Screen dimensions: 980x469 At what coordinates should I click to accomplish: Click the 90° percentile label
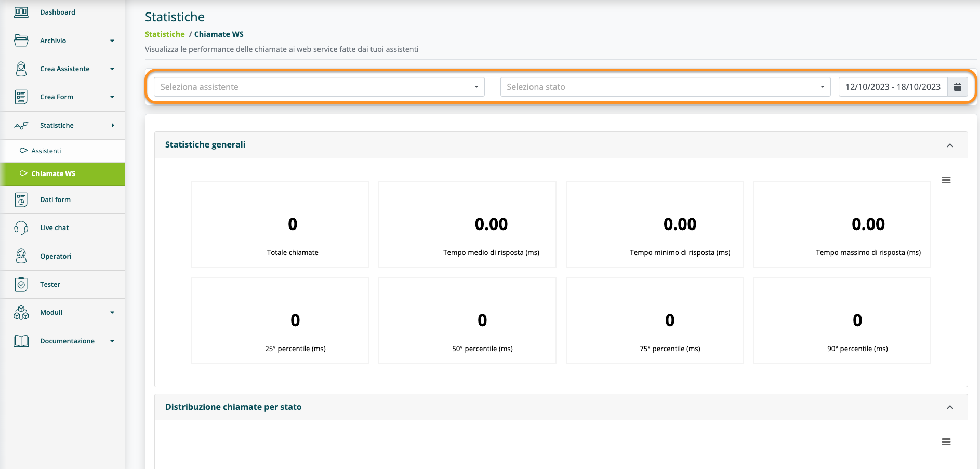point(857,349)
